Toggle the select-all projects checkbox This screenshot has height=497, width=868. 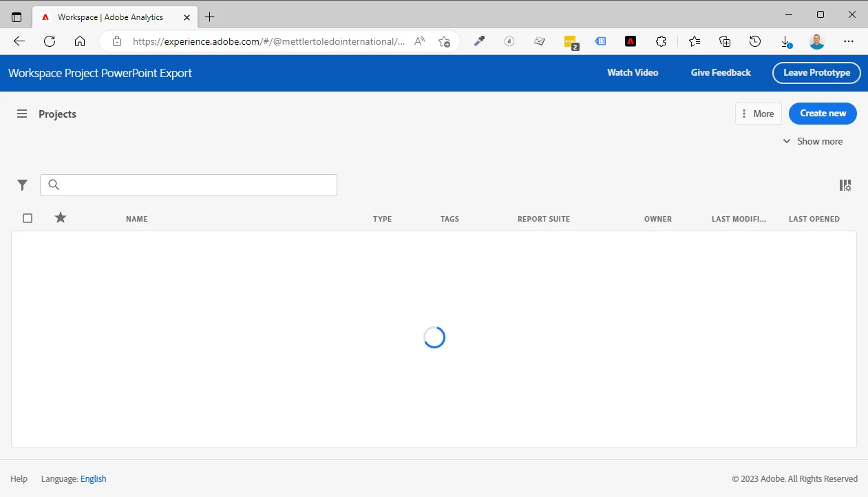[28, 218]
